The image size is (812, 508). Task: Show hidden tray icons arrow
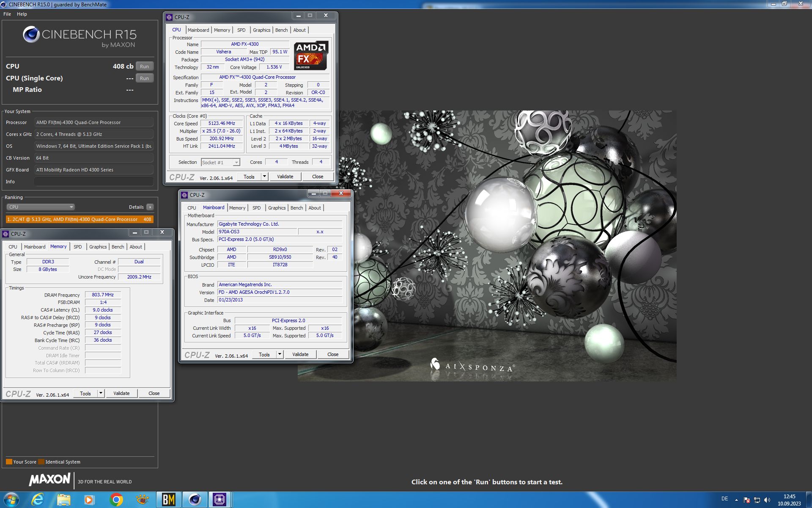pyautogui.click(x=736, y=500)
